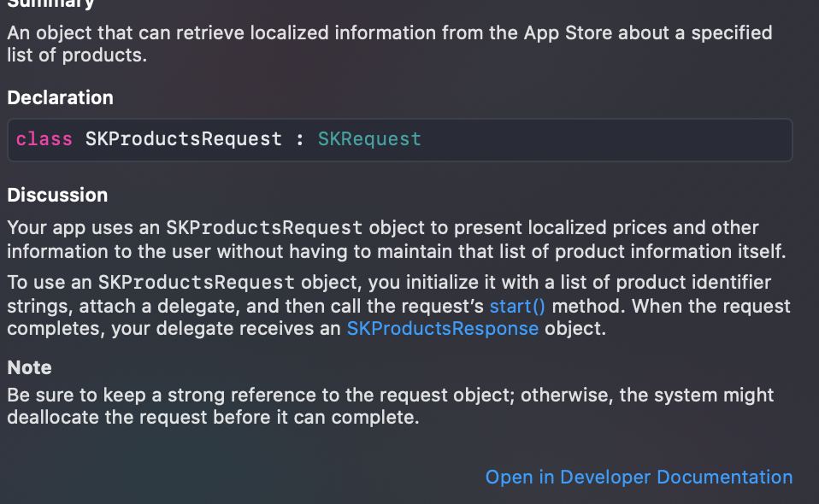
Task: Click the Declaration heading
Action: 60,97
